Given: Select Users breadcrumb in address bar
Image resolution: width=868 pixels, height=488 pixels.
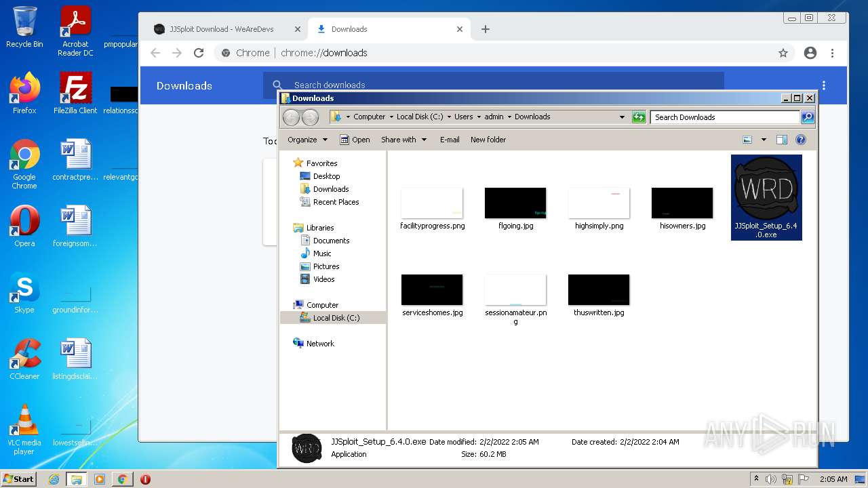Looking at the screenshot, I should coord(464,117).
